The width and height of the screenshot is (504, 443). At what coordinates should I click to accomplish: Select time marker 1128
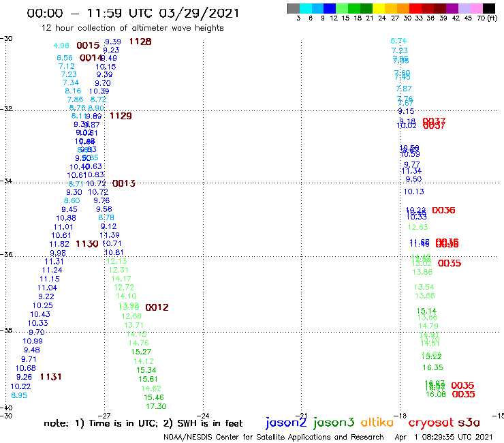click(x=140, y=42)
